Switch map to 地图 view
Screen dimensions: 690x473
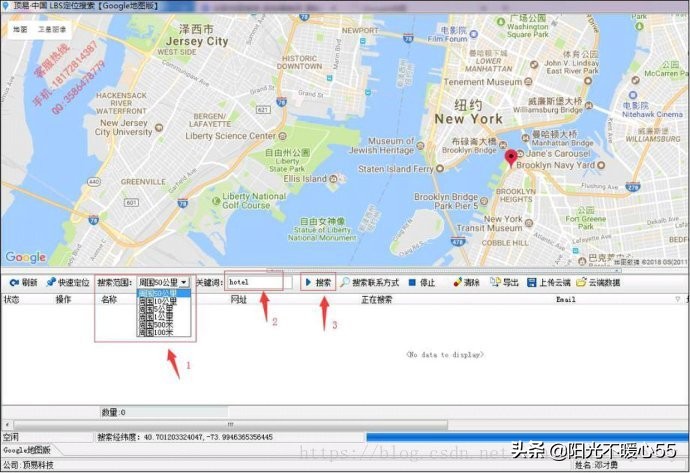(20, 29)
